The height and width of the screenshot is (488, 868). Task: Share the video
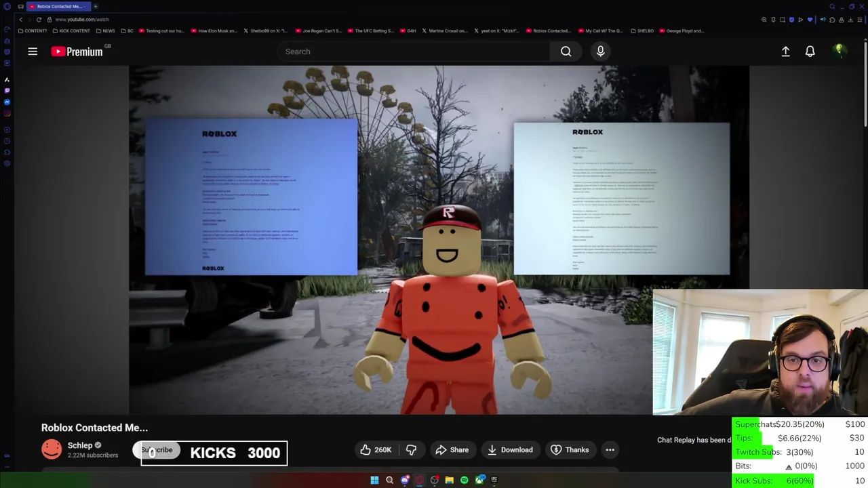pyautogui.click(x=452, y=450)
